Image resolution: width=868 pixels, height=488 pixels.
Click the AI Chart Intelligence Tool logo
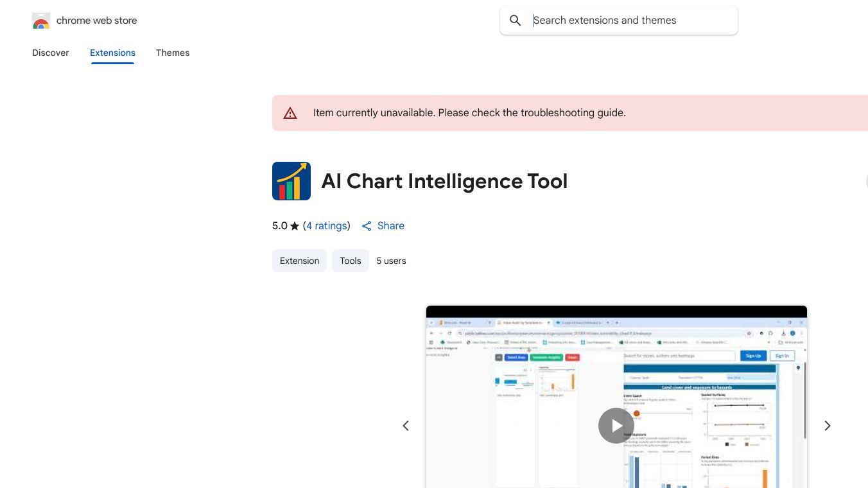[x=291, y=181]
